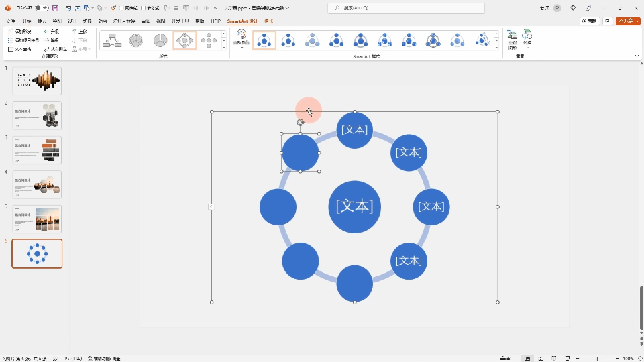Open the Change Colors palette dropdown
The image size is (644, 362).
[241, 40]
